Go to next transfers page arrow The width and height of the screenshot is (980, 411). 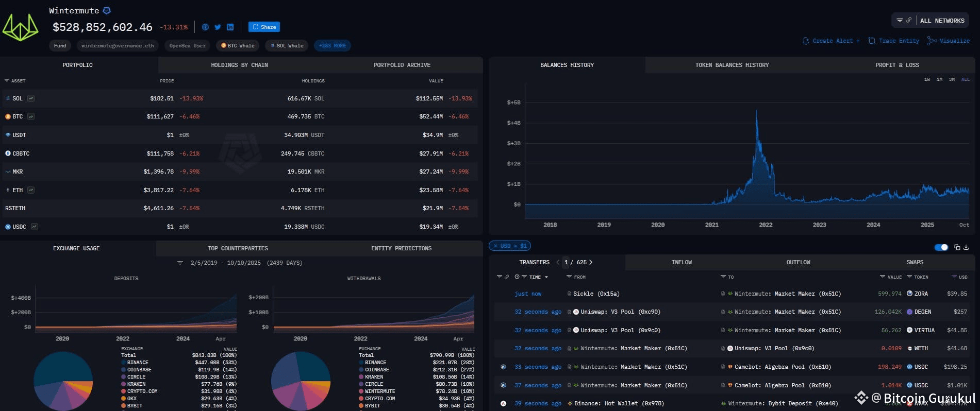[x=591, y=262]
